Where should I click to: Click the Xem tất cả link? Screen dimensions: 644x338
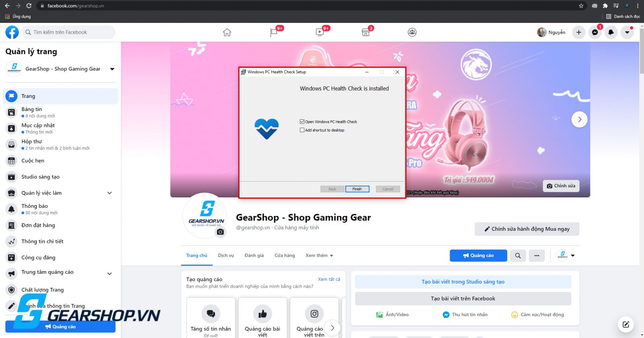click(x=329, y=279)
